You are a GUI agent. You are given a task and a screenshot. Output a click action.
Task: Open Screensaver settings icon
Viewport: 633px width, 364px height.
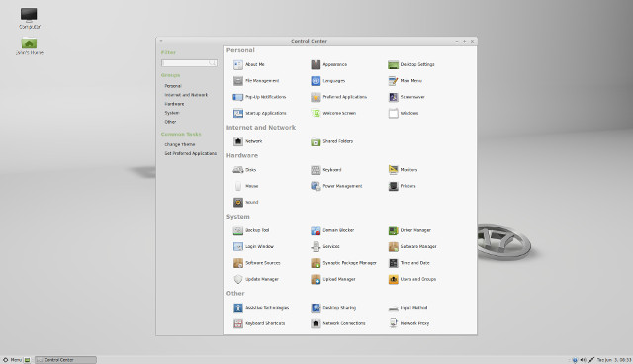393,97
